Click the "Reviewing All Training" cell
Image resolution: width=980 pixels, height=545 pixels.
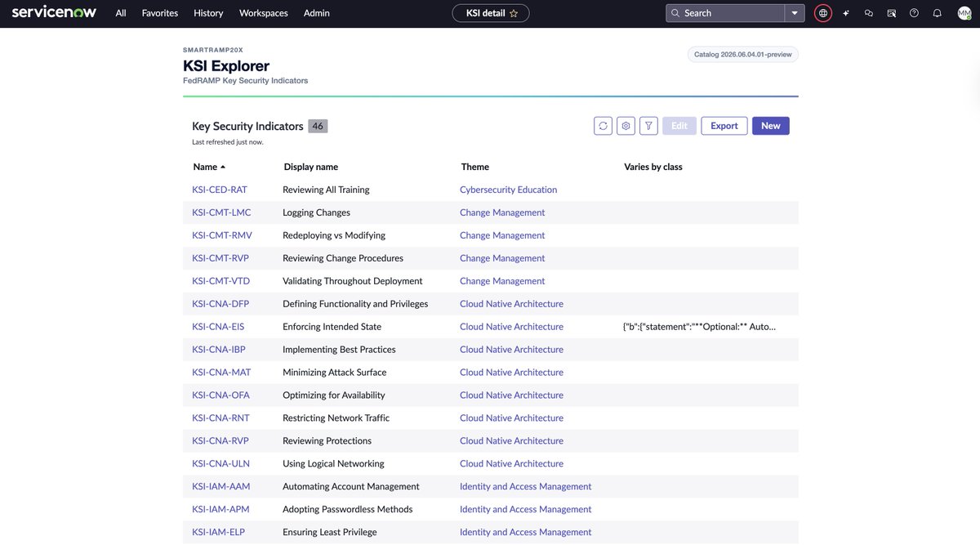[x=326, y=190]
